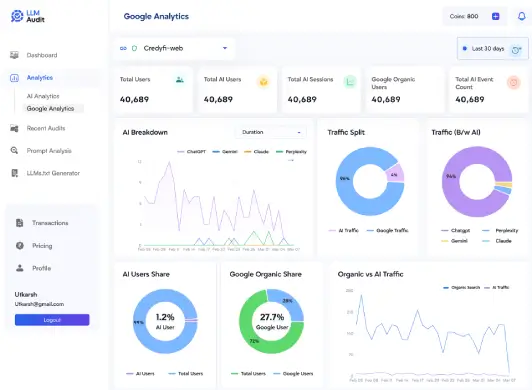Click the 1.2% AI User donut center

pos(165,321)
